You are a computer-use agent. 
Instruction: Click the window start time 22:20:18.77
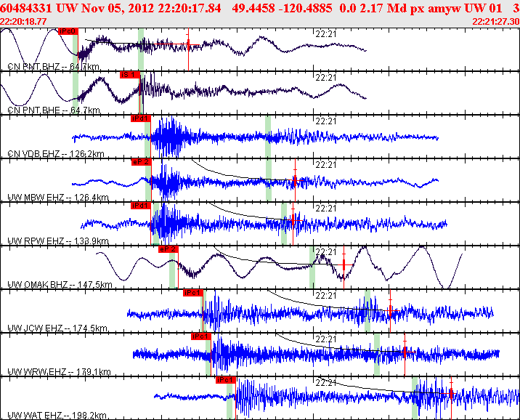pyautogui.click(x=23, y=22)
